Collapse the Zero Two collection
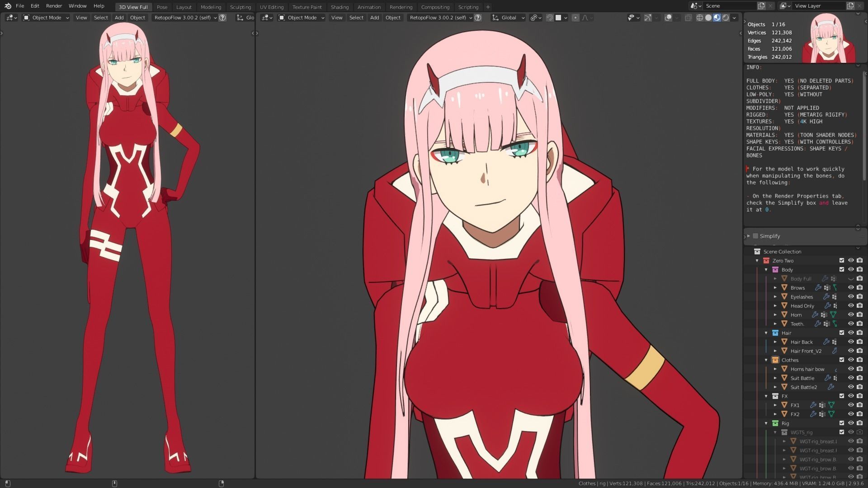The height and width of the screenshot is (488, 868). pyautogui.click(x=757, y=260)
